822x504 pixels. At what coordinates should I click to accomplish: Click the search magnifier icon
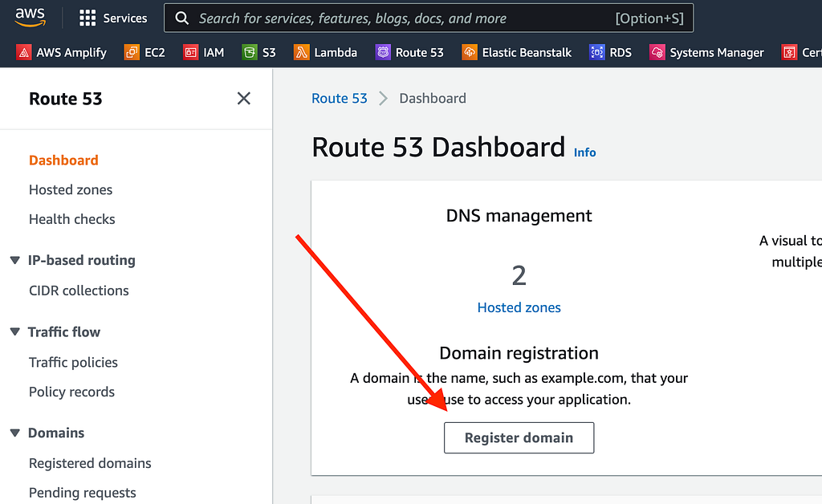point(182,18)
